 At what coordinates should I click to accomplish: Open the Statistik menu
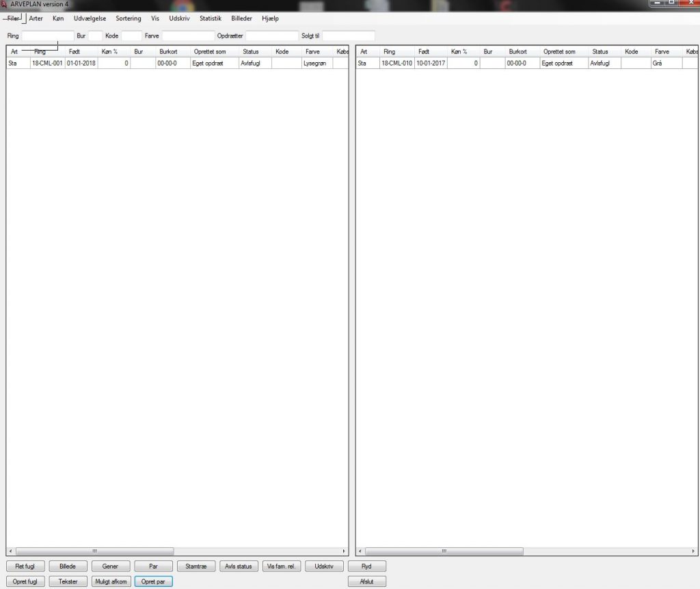coord(211,18)
